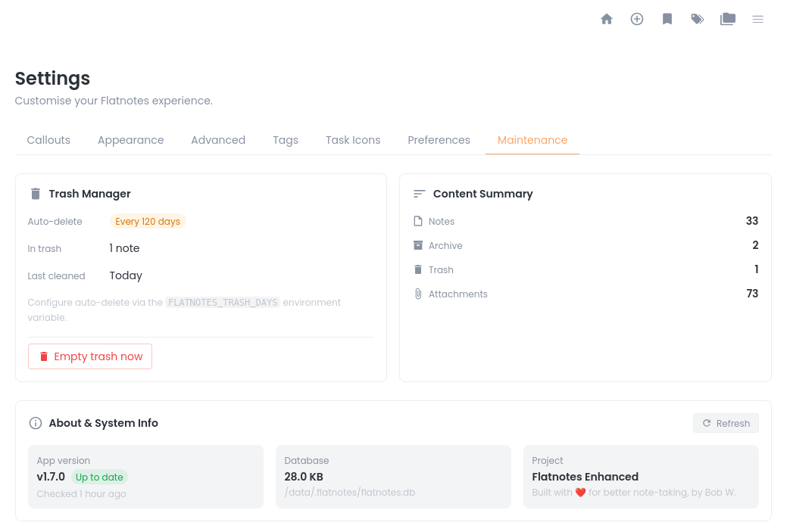This screenshot has width=787, height=532.
Task: Select the Tags tab
Action: pyautogui.click(x=285, y=140)
